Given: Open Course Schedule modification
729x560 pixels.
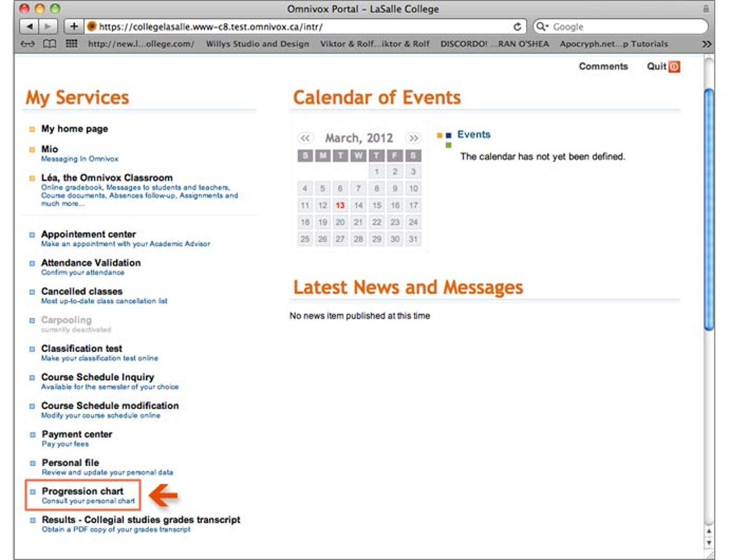Looking at the screenshot, I should click(110, 405).
